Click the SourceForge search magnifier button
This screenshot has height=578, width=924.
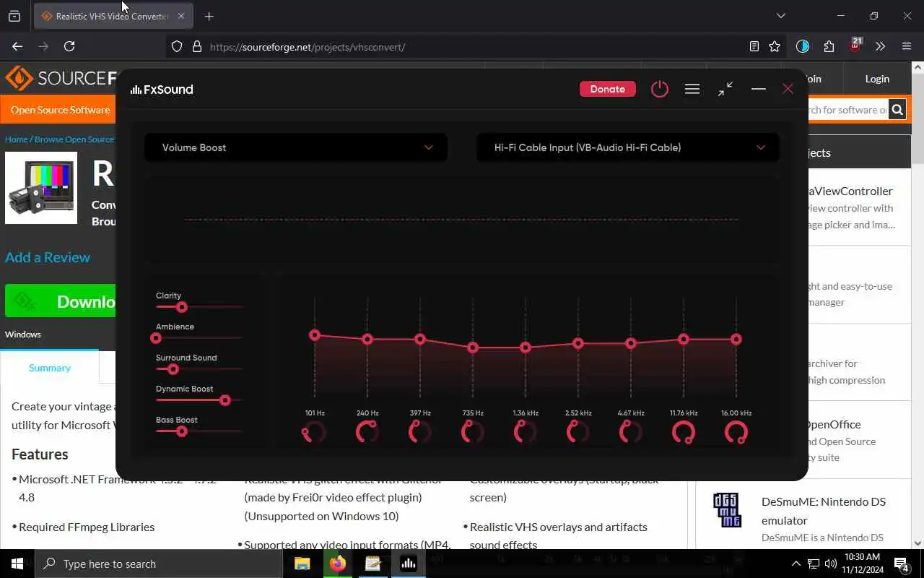tap(897, 110)
